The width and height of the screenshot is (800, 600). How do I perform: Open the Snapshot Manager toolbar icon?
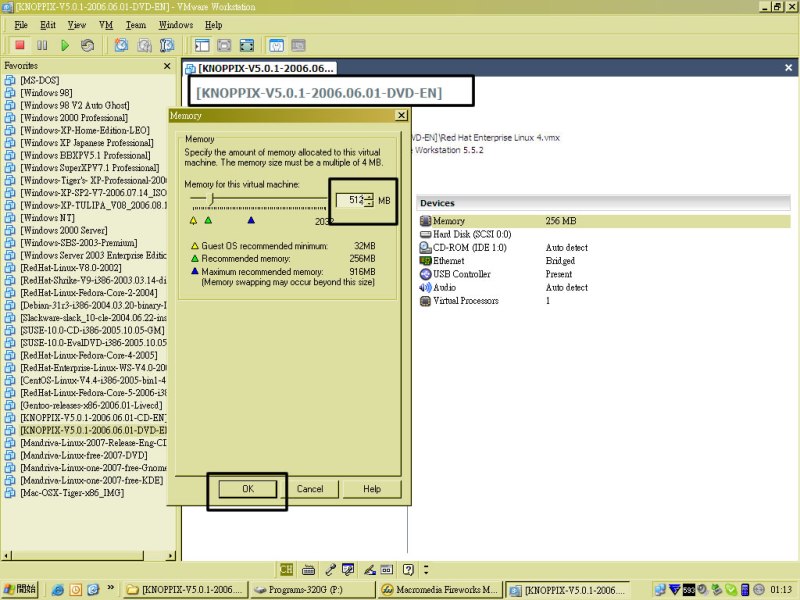[167, 45]
